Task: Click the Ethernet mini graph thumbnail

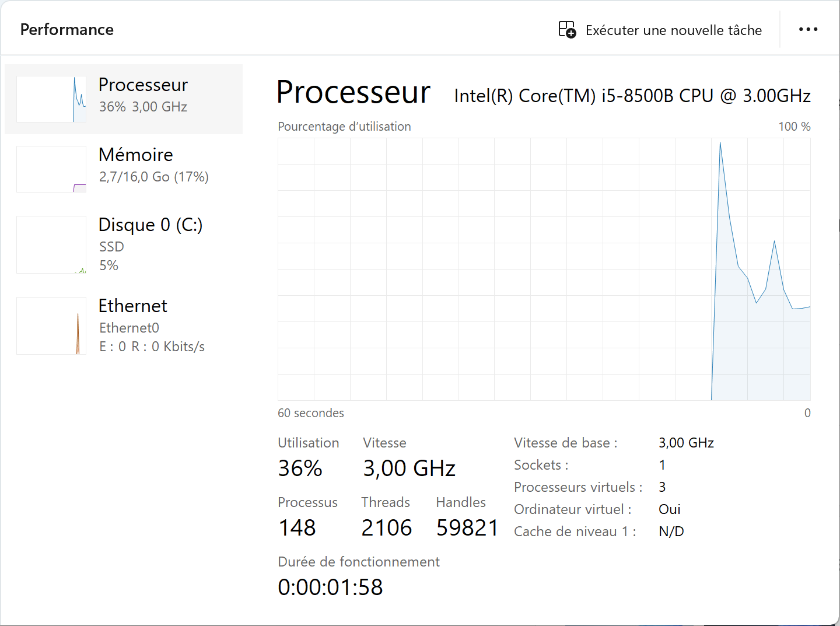Action: pyautogui.click(x=51, y=326)
